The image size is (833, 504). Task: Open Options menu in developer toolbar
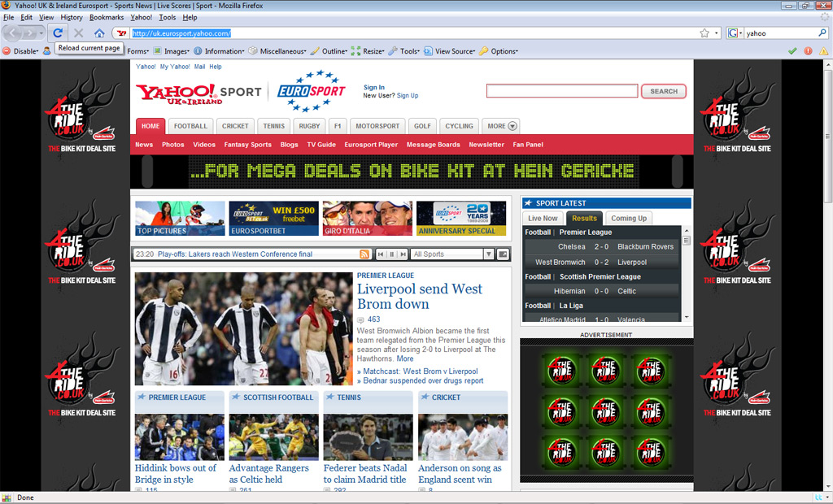pos(499,51)
